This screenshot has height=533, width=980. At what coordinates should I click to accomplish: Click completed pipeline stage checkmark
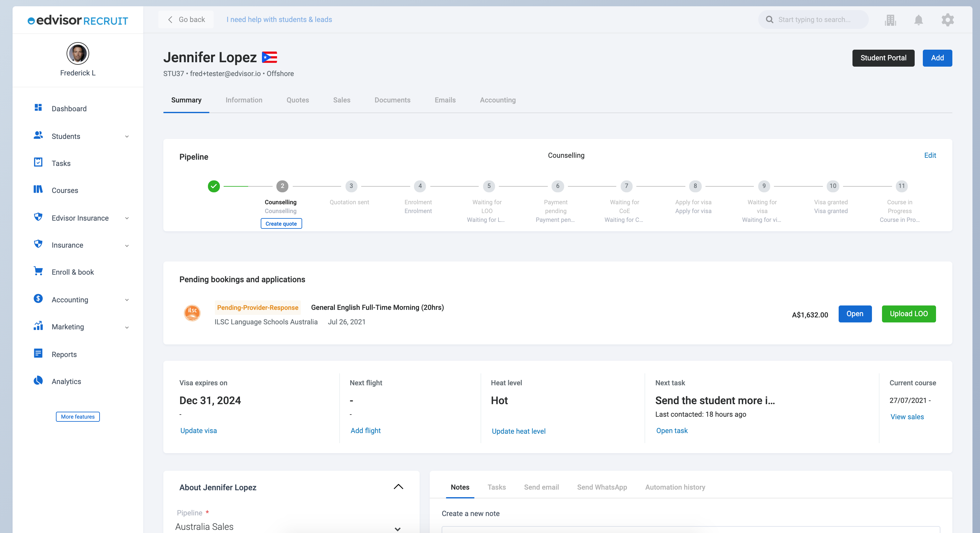click(x=214, y=186)
